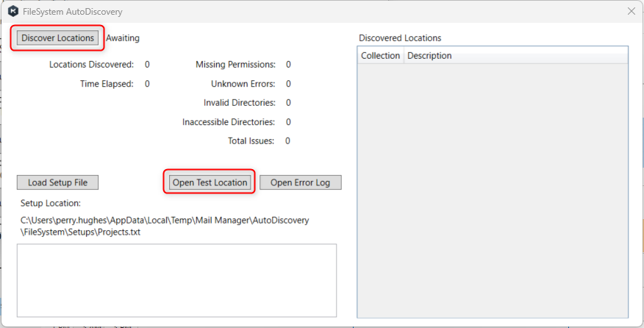The height and width of the screenshot is (328, 644).
Task: Click the Load Setup File button
Action: [57, 182]
